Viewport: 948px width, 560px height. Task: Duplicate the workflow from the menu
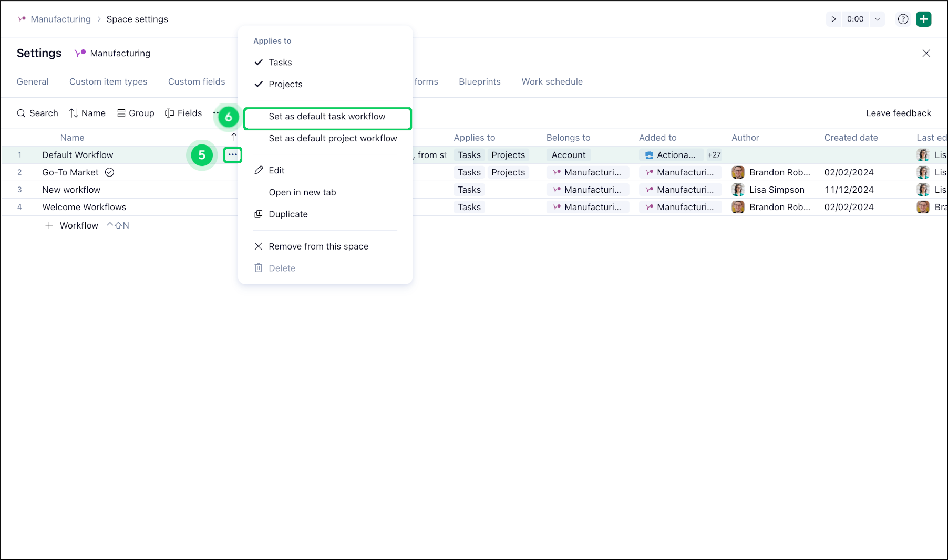tap(287, 214)
